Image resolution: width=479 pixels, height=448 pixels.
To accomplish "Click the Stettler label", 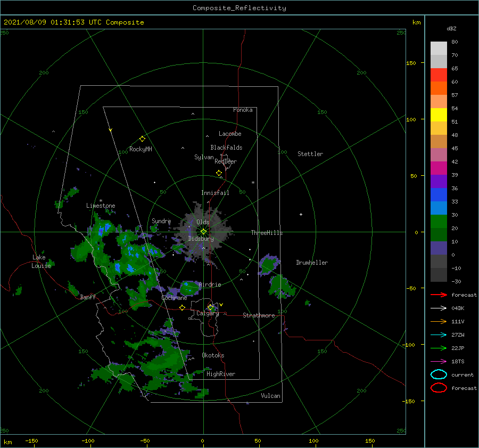I will (310, 154).
